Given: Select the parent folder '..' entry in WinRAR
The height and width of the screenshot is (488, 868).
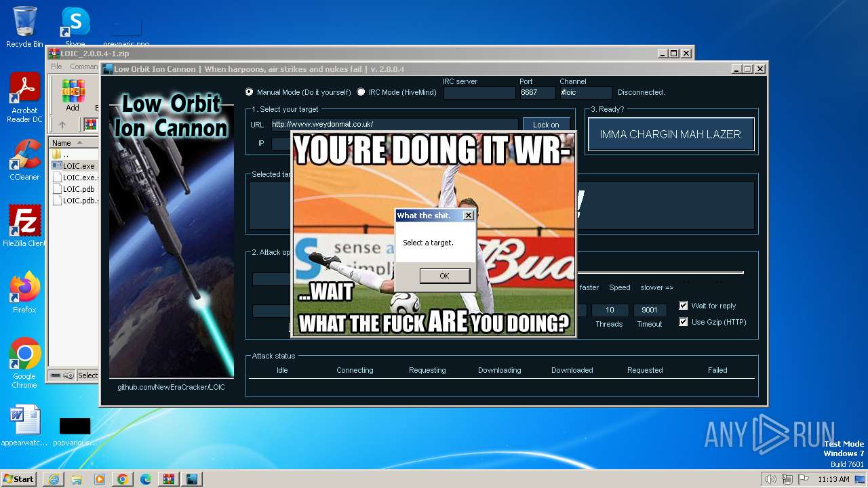Looking at the screenshot, I should (66, 155).
